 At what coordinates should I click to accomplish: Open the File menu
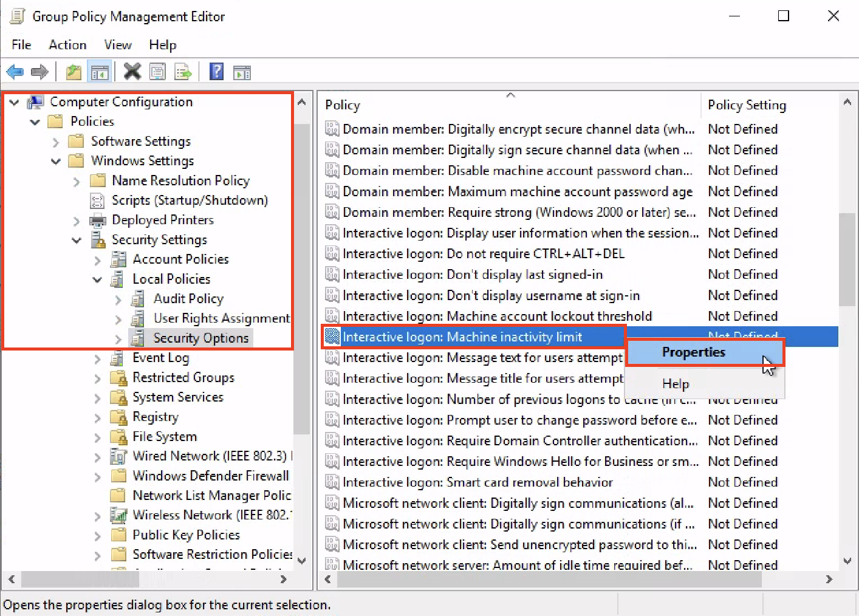click(x=21, y=45)
